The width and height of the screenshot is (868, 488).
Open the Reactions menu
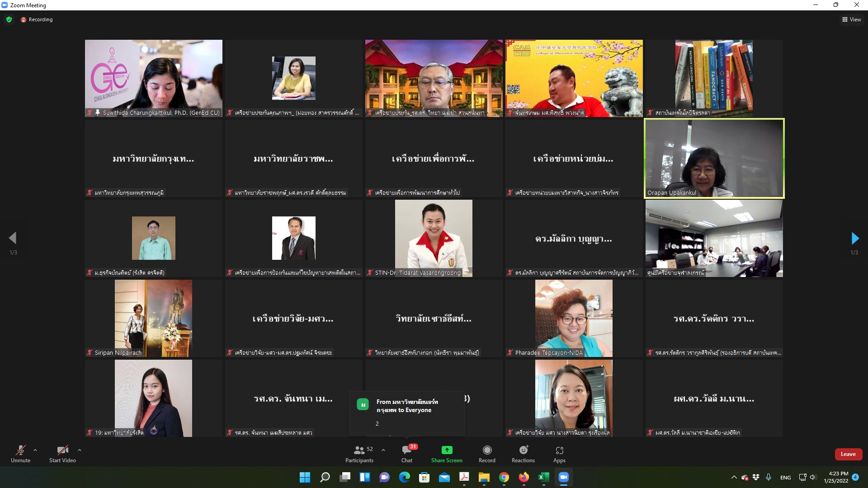coord(523,454)
